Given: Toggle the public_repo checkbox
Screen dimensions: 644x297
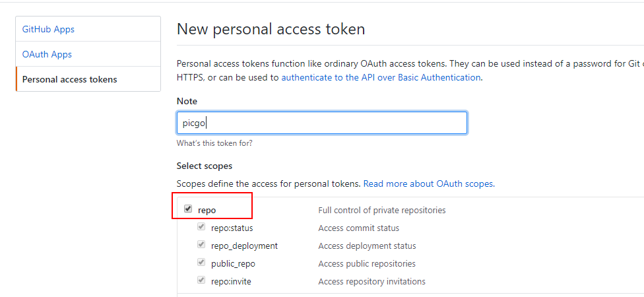Looking at the screenshot, I should coord(201,263).
